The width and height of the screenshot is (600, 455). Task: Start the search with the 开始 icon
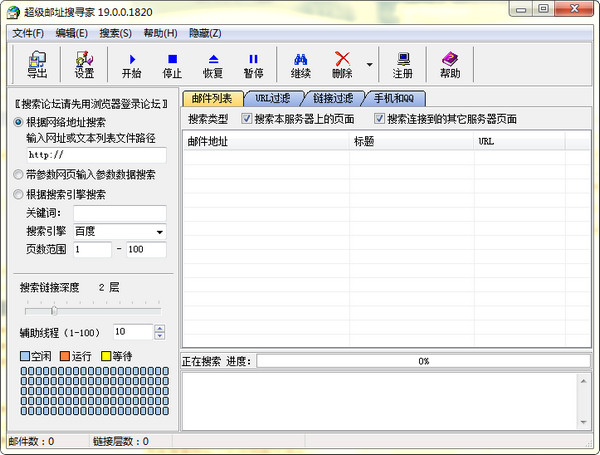click(x=131, y=64)
